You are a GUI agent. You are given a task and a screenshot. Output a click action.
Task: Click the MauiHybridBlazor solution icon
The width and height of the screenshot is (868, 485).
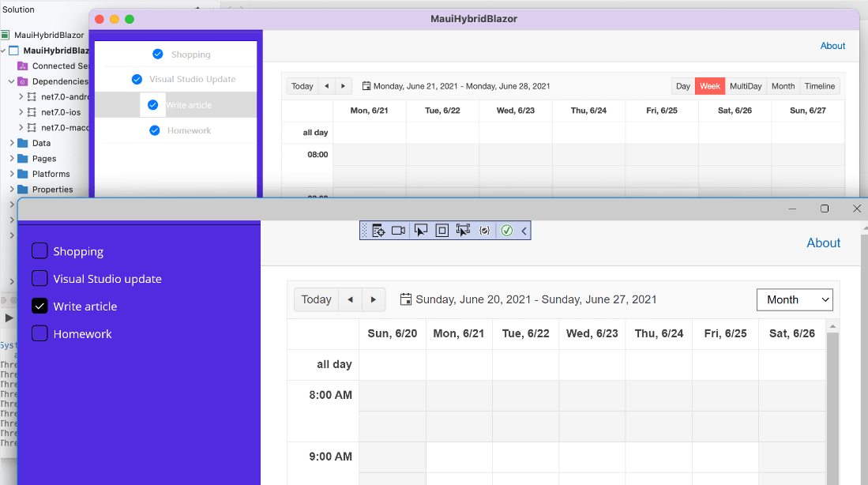[5, 35]
